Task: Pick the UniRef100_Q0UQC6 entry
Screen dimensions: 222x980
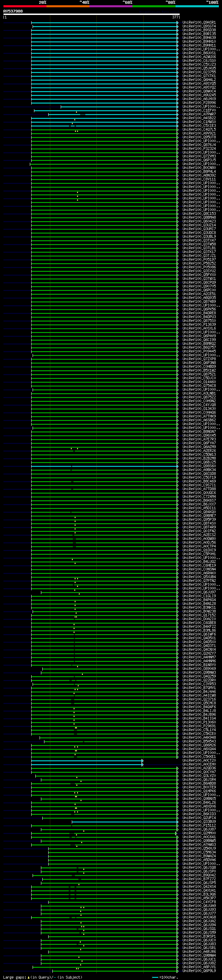Action: pos(199,493)
